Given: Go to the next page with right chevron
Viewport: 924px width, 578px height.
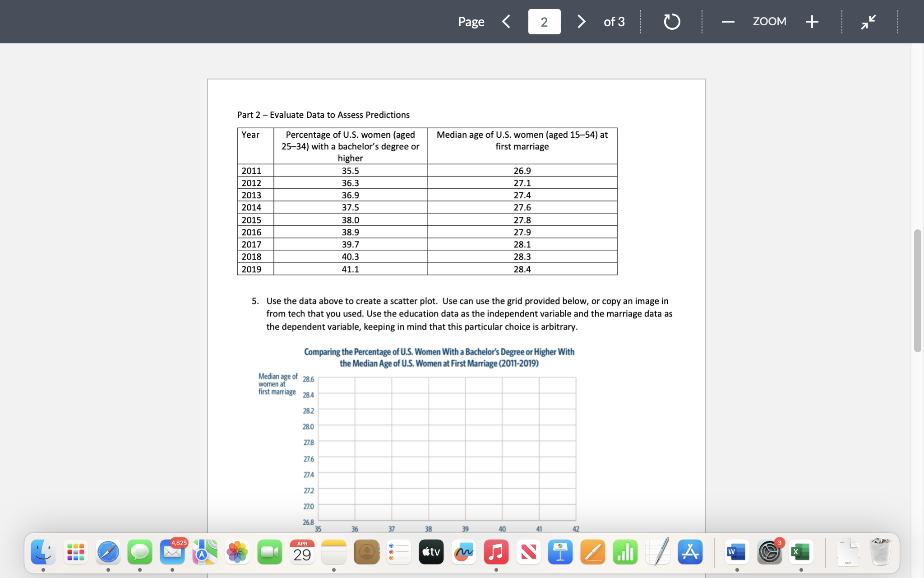Looking at the screenshot, I should pos(581,21).
